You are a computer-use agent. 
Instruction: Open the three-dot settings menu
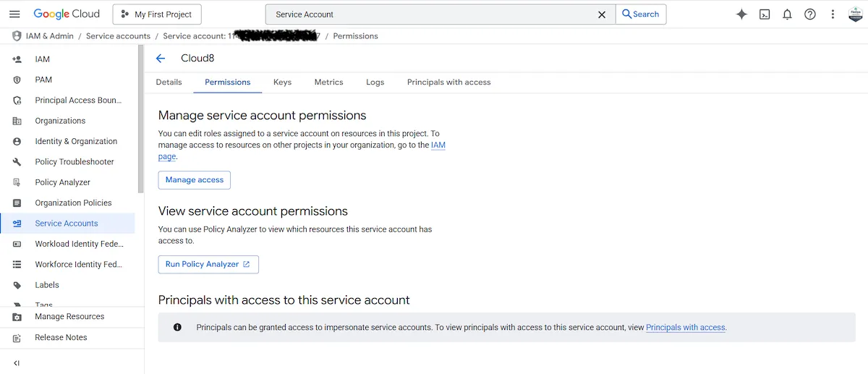833,14
